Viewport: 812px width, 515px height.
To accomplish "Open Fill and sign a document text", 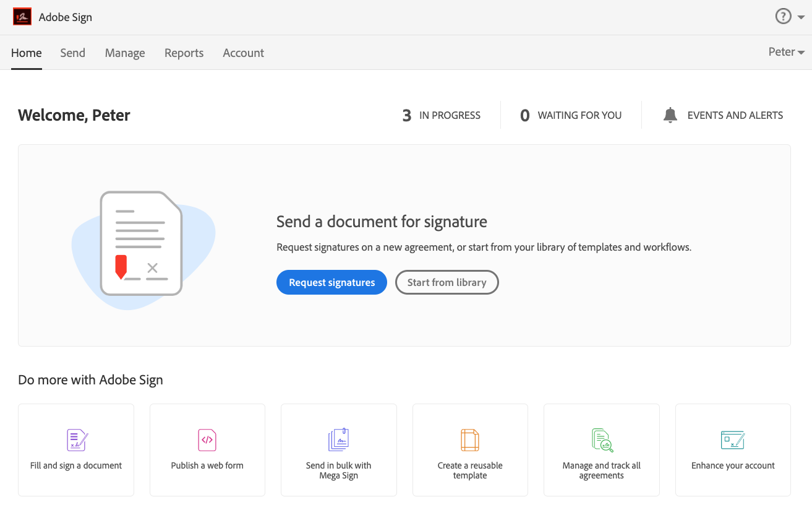I will point(76,465).
